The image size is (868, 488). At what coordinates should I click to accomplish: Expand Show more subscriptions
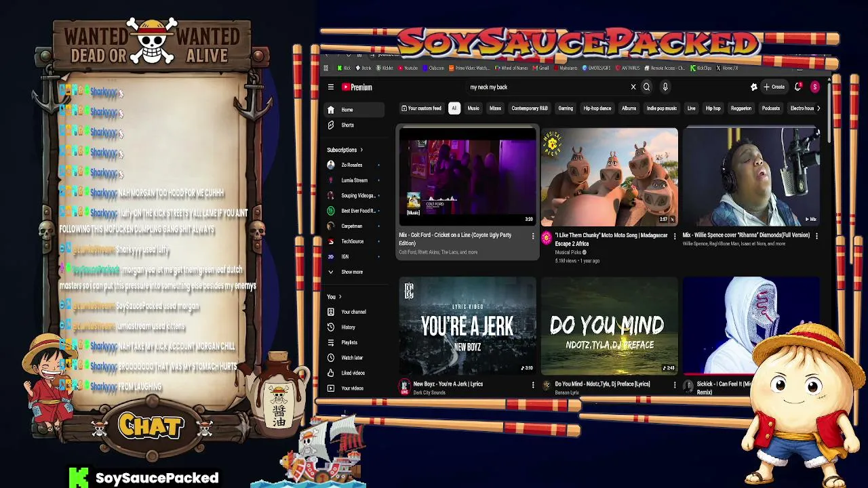coord(354,272)
